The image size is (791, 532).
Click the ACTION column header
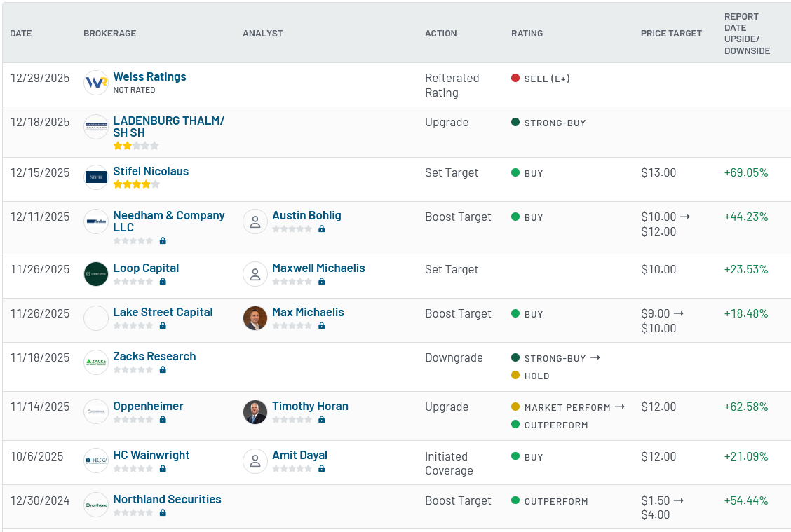[441, 33]
